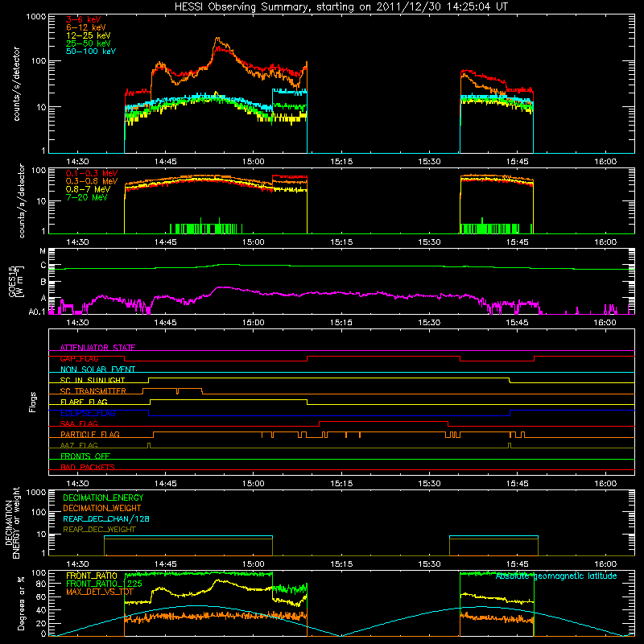Screen dimensions: 644x644
Task: Click the A0.1 label on the GOES axis
Action: point(37,312)
